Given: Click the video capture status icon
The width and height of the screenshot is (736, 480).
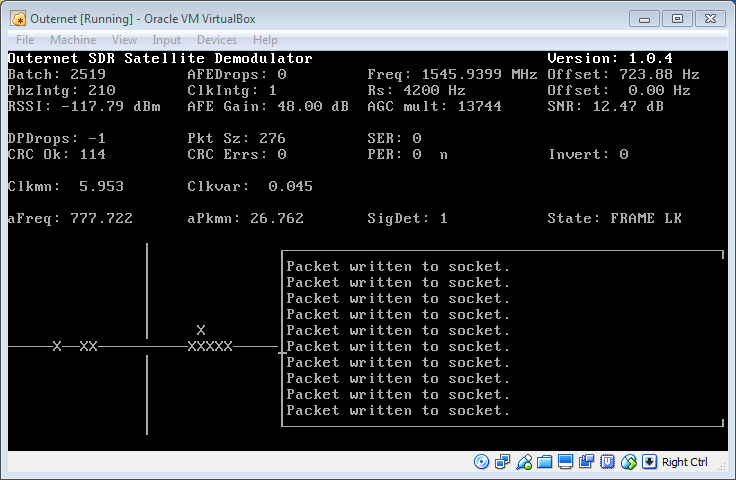Looking at the screenshot, I should 586,462.
